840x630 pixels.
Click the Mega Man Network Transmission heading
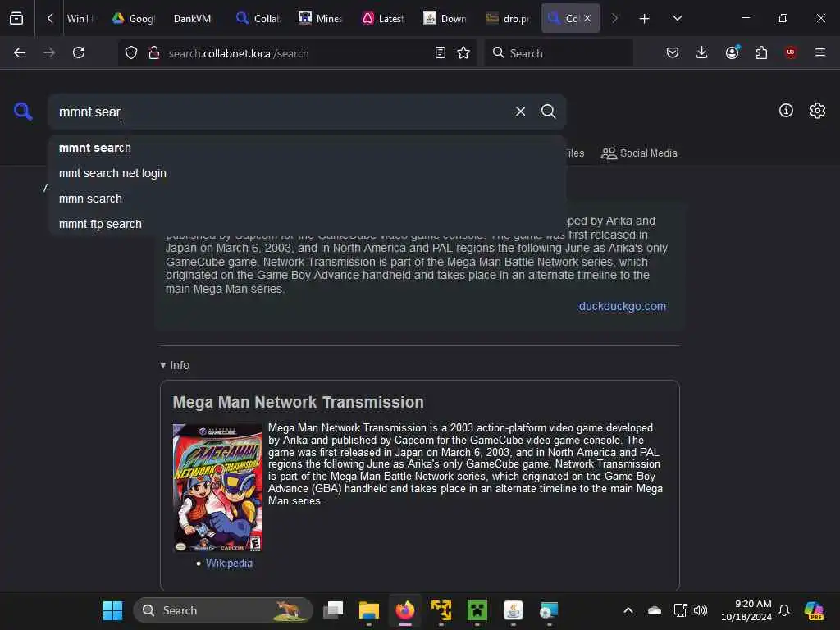298,402
